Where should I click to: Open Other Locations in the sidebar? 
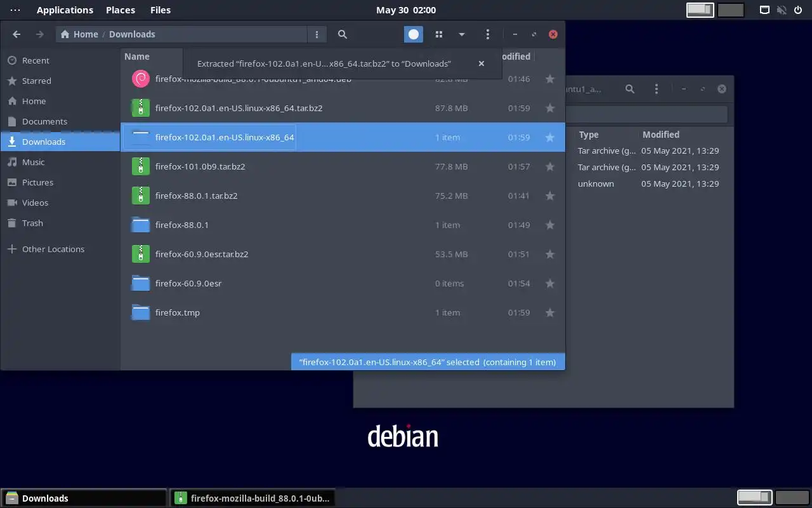tap(60, 249)
